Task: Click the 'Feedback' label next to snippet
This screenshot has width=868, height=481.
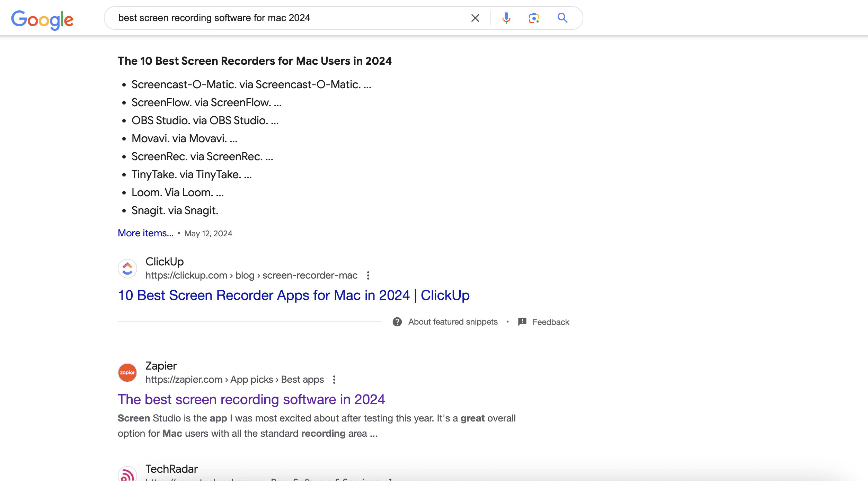Action: (x=550, y=322)
